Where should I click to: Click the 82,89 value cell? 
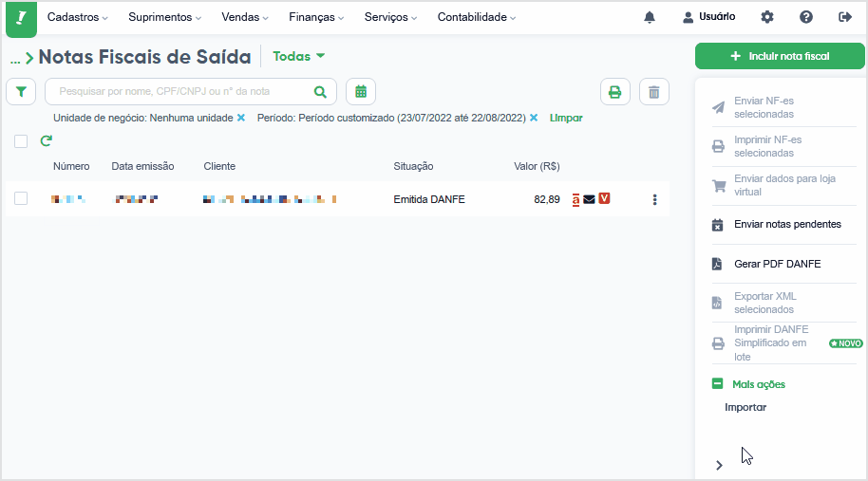point(547,199)
